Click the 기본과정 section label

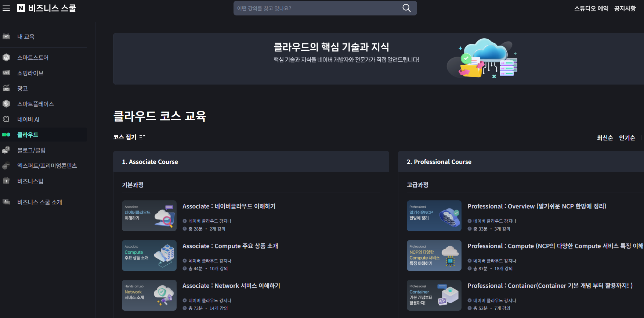[x=133, y=185]
